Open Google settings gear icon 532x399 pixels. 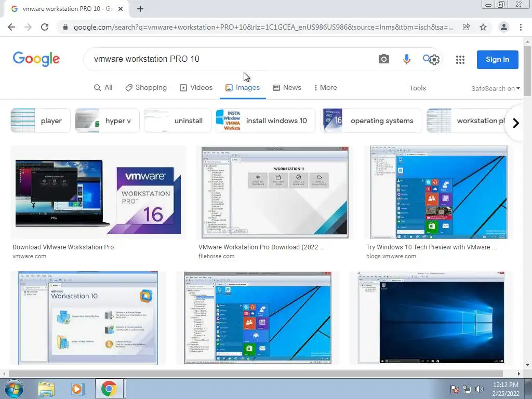point(434,60)
